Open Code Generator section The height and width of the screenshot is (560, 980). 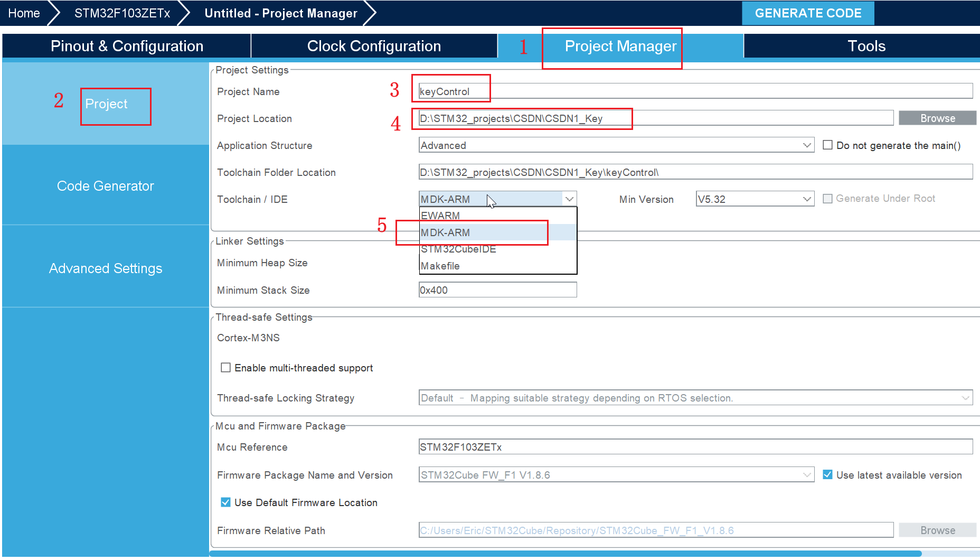pos(106,186)
